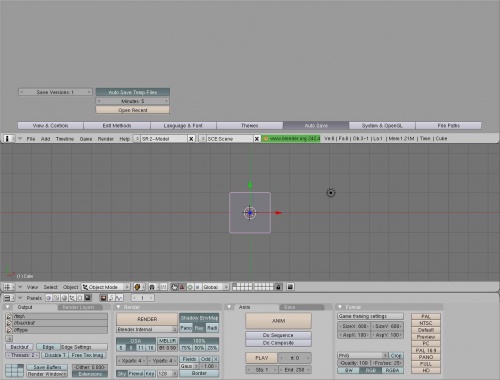Click the layer lock icon
This screenshot has width=500, height=380.
(x=279, y=287)
